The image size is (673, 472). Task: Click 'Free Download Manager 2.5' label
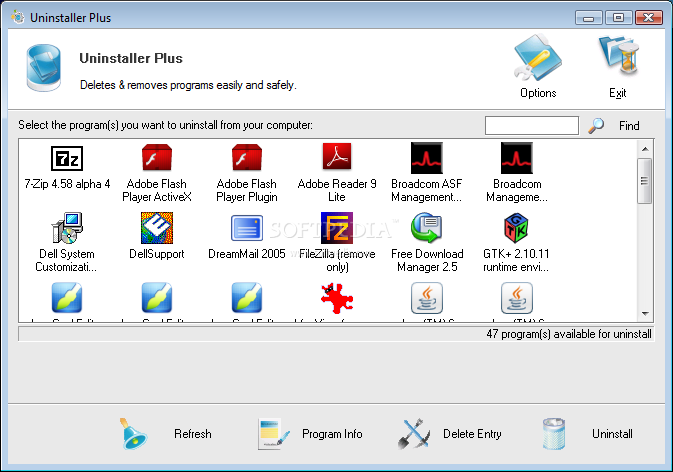pyautogui.click(x=427, y=260)
